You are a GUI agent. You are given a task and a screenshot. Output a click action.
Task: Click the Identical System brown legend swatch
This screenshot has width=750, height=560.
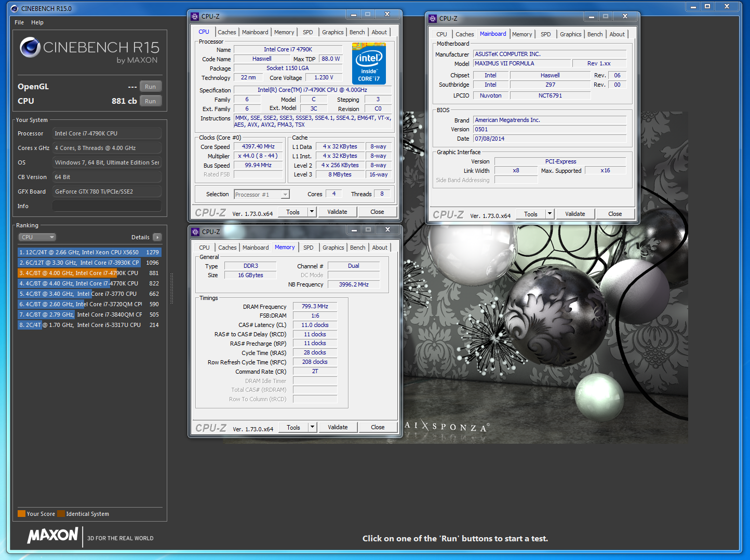pyautogui.click(x=61, y=514)
